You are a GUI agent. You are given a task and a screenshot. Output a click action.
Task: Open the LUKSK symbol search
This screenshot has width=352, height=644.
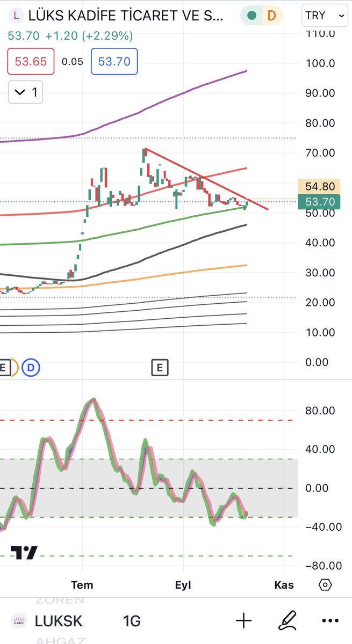pos(59,621)
